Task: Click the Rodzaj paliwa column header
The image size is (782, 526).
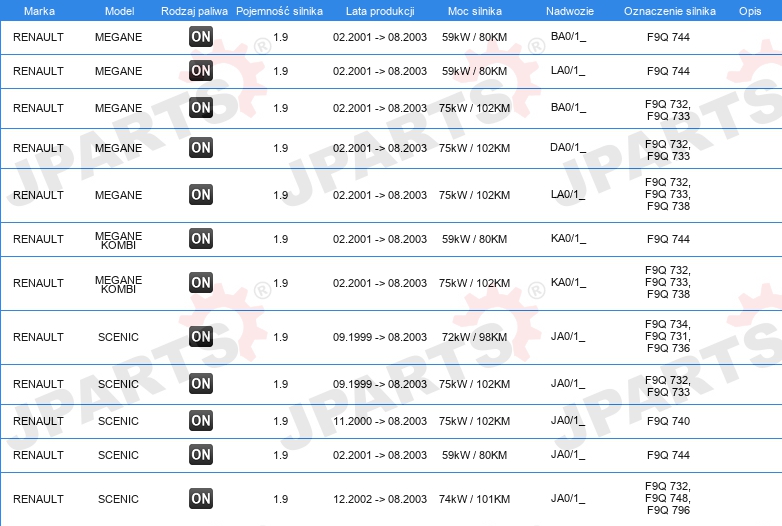Action: click(x=194, y=11)
